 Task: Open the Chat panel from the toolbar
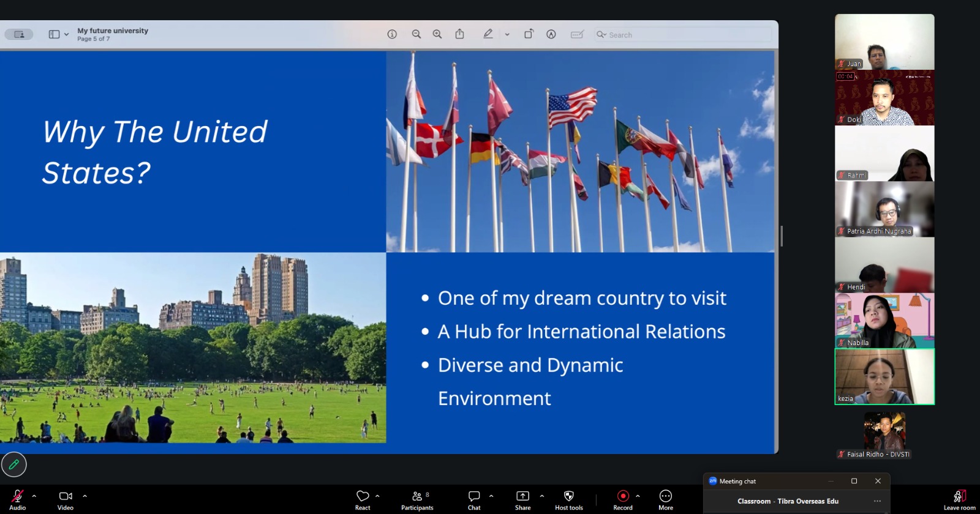point(474,499)
